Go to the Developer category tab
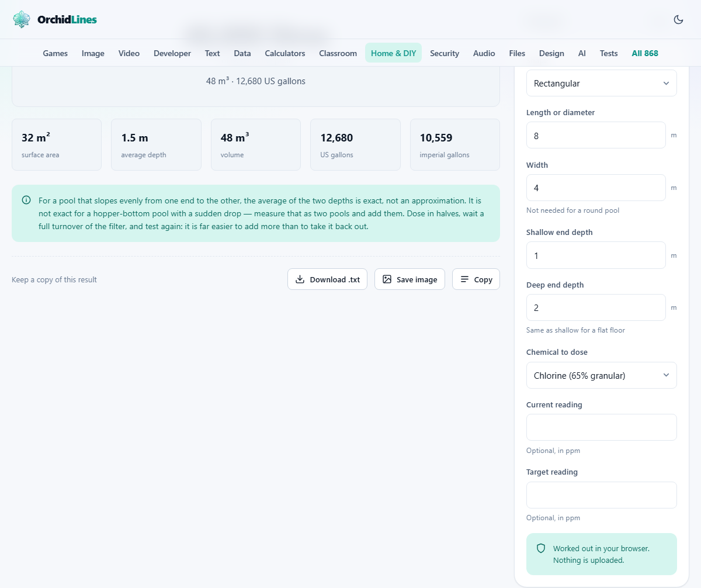Viewport: 701px width, 588px height. pos(172,53)
